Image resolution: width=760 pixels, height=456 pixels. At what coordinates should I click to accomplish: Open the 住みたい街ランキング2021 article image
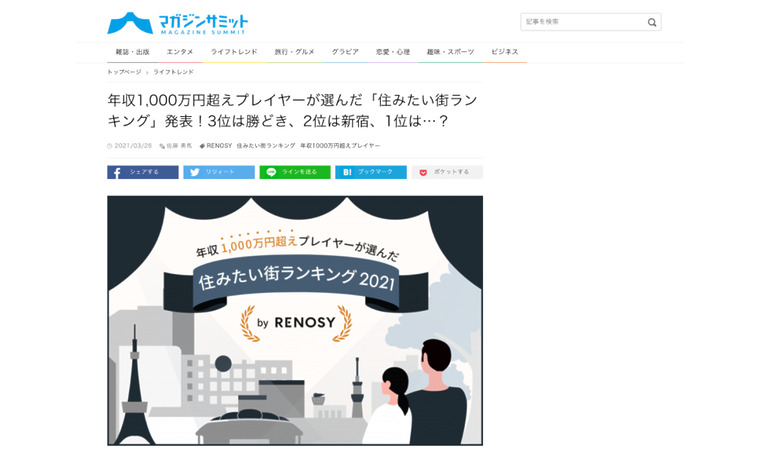[x=295, y=320]
